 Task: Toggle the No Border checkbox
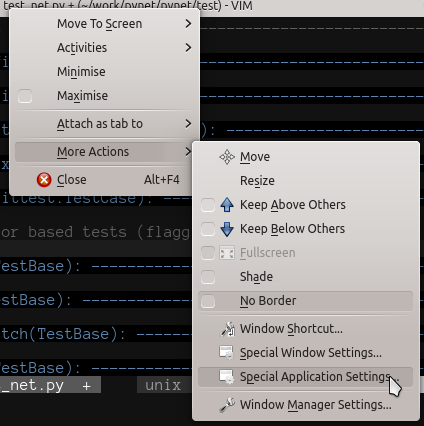coord(208,301)
